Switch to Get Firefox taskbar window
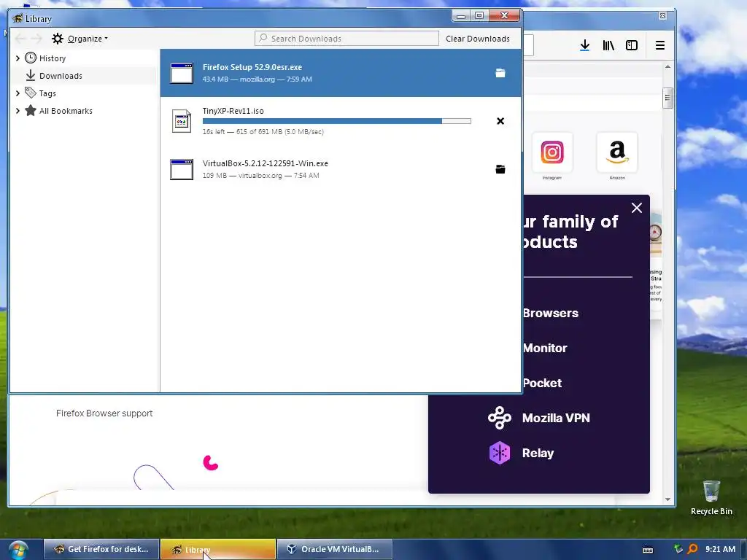Image resolution: width=747 pixels, height=560 pixels. (x=101, y=549)
